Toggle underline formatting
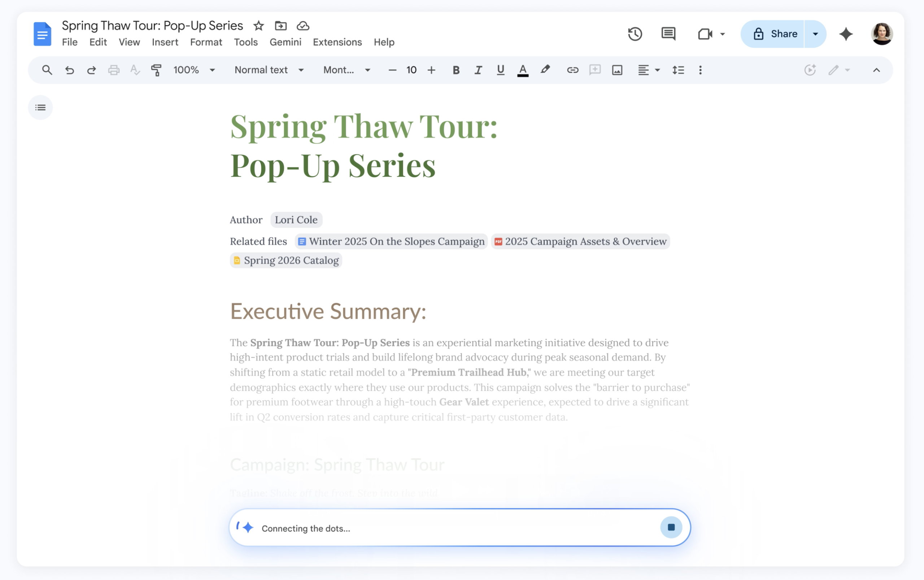The height and width of the screenshot is (580, 924). point(500,70)
